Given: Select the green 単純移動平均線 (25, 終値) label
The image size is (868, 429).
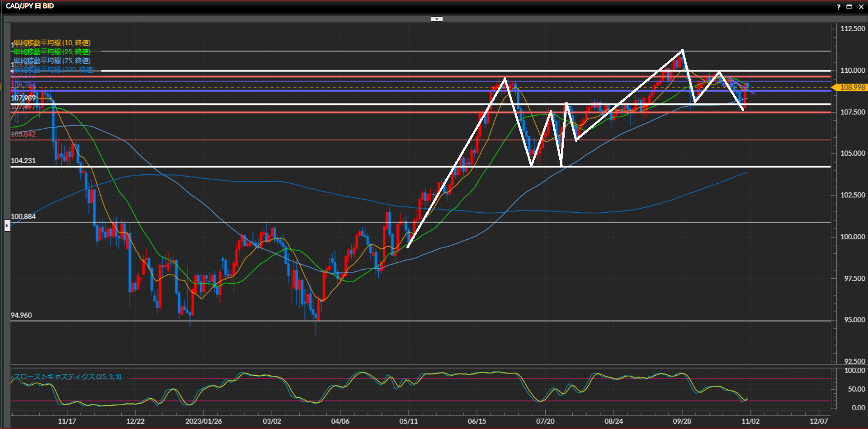Looking at the screenshot, I should coord(52,52).
